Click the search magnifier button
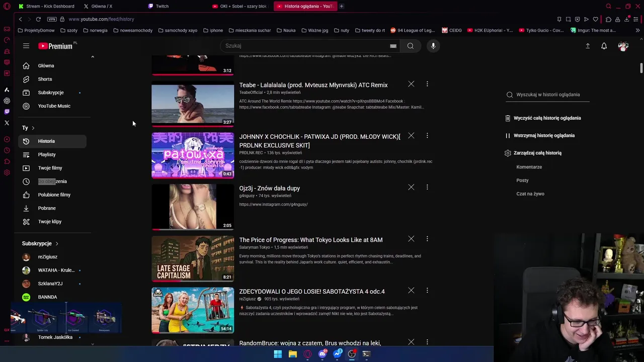 tap(411, 46)
